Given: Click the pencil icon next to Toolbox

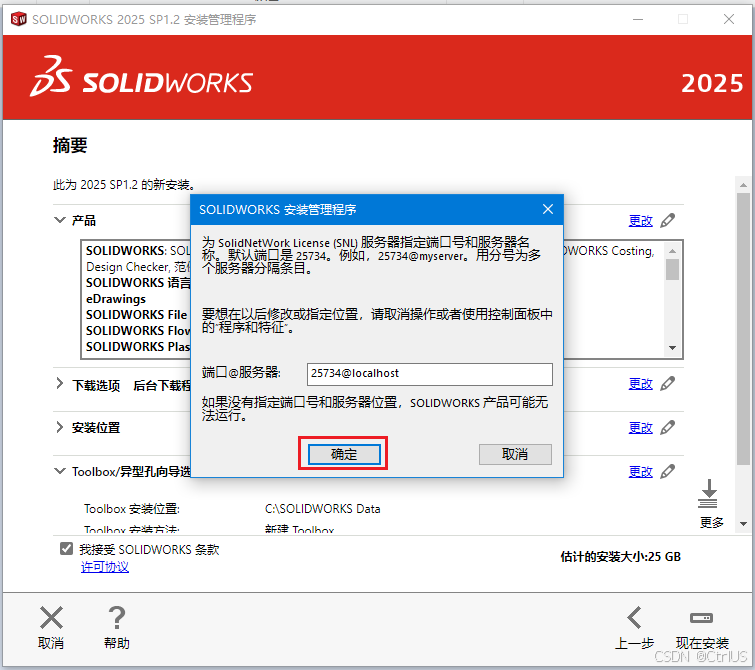Looking at the screenshot, I should click(x=667, y=472).
